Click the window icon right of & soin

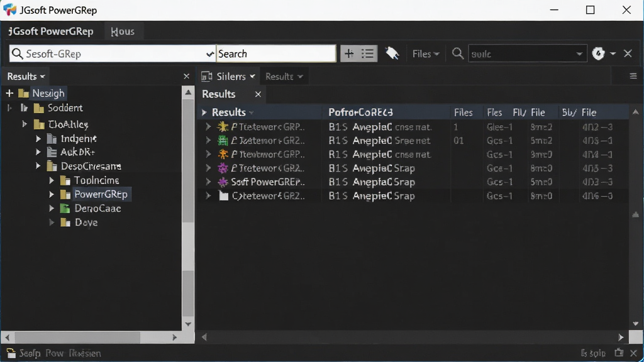tap(619, 353)
